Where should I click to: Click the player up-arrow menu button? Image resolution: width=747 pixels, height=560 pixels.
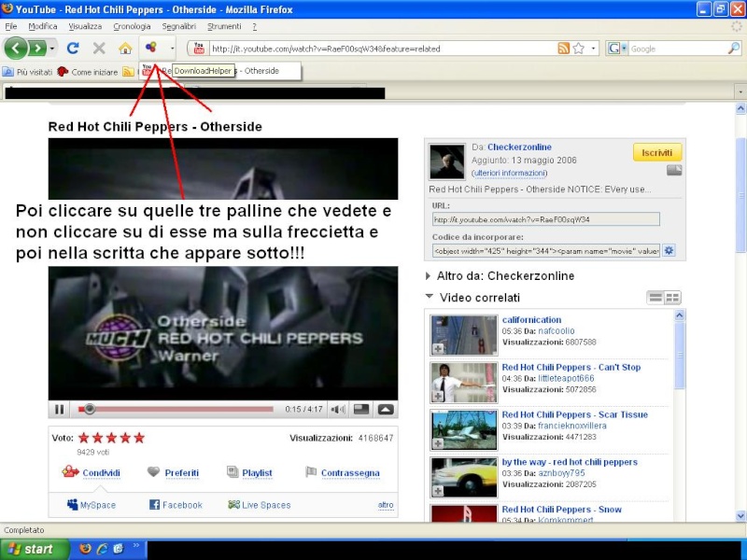(x=386, y=409)
